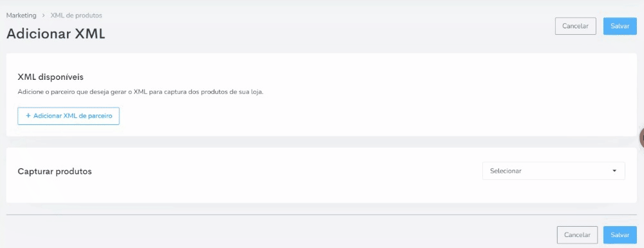Open the Capturar produtos Selecionar dropdown

click(553, 171)
